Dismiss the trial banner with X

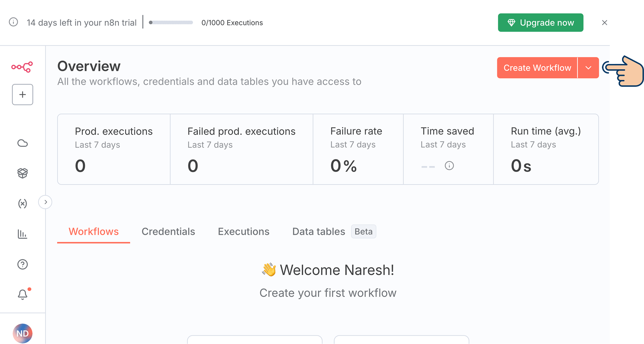pyautogui.click(x=604, y=23)
